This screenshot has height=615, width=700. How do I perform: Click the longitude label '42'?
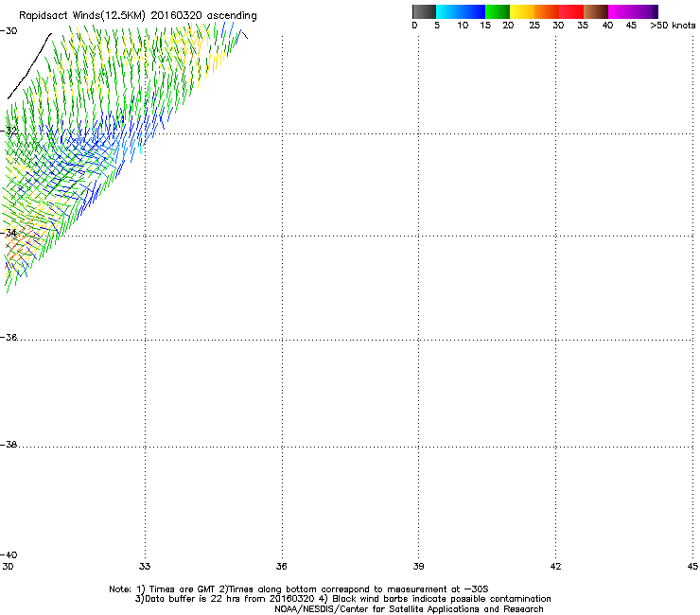(x=555, y=567)
